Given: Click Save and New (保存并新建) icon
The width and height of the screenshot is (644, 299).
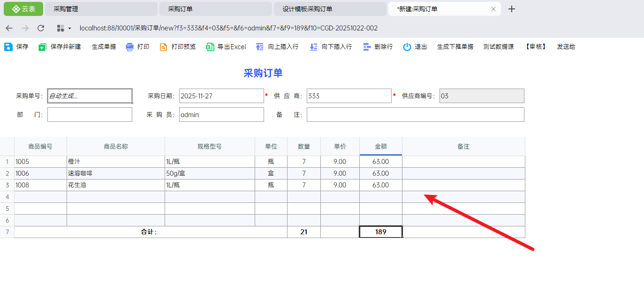Looking at the screenshot, I should click(43, 47).
